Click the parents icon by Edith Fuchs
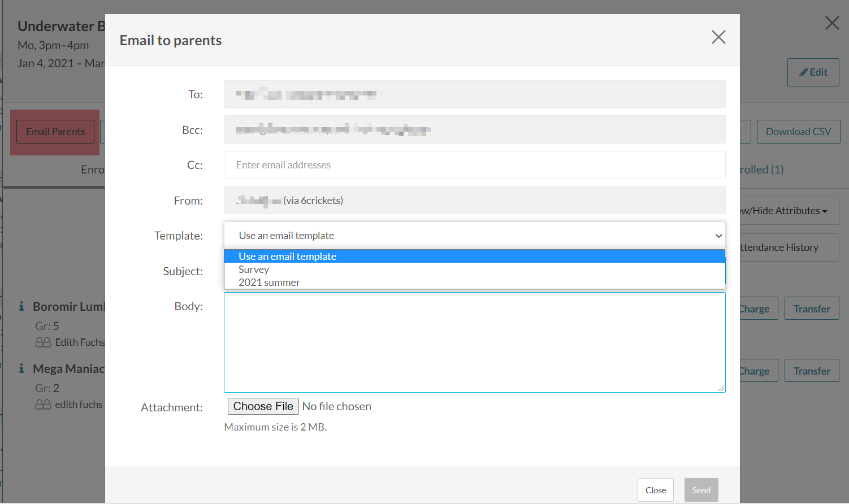This screenshot has width=849, height=504. 43,342
